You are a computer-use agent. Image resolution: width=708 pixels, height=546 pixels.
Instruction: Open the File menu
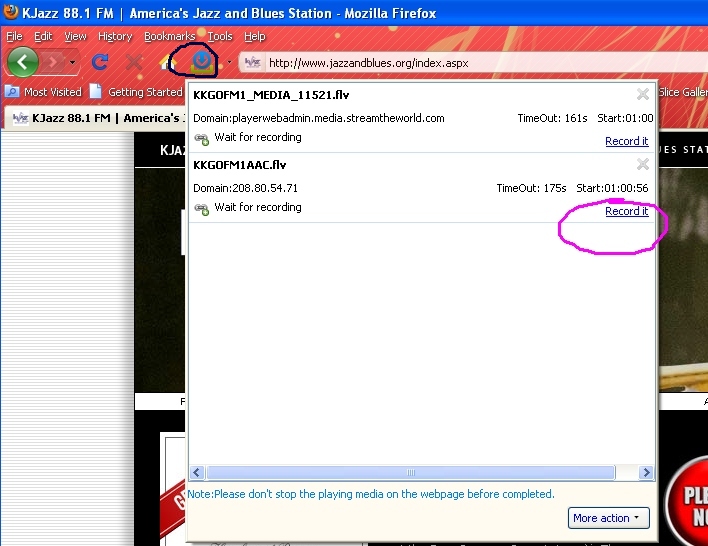[x=14, y=36]
